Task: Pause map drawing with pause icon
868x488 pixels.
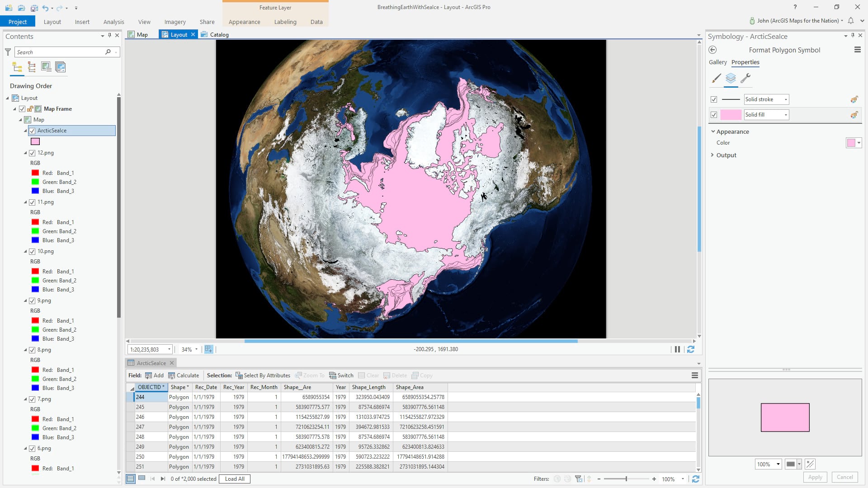Action: coord(677,349)
